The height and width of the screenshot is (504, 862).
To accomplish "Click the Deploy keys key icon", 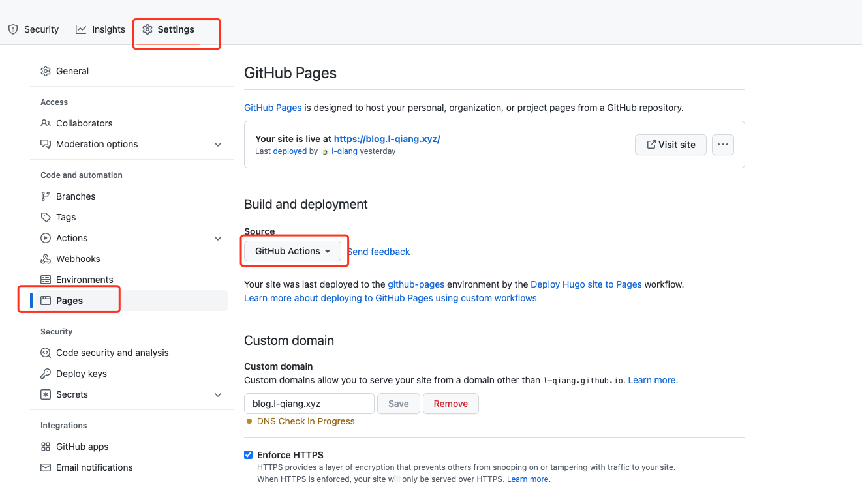I will click(46, 374).
